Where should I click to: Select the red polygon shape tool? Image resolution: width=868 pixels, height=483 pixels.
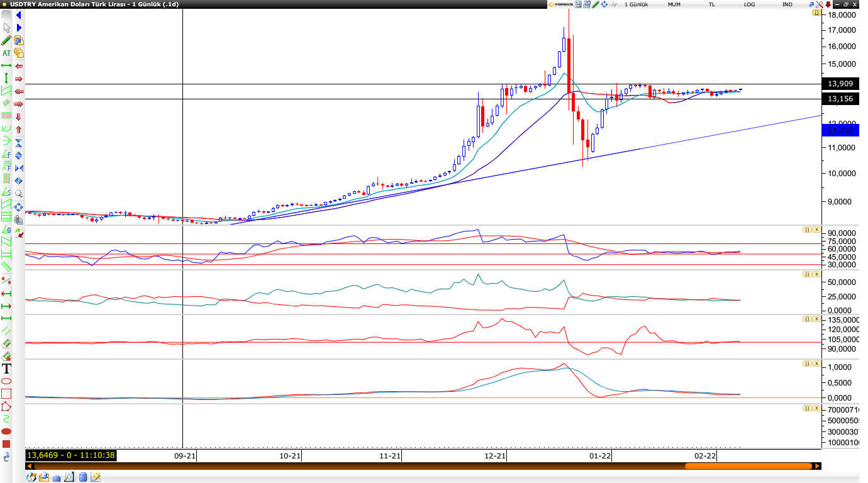[x=6, y=406]
